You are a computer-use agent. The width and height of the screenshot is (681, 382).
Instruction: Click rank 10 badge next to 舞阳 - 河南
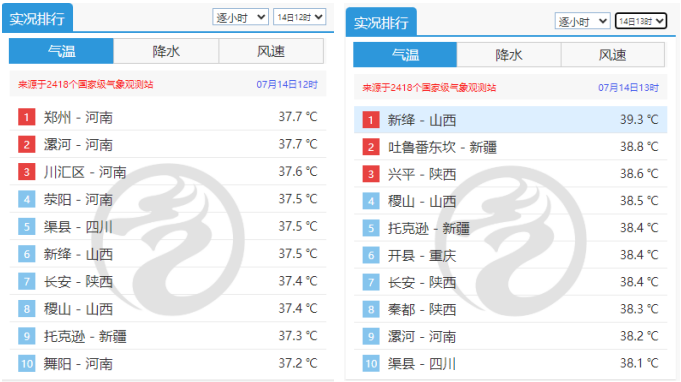coord(26,363)
